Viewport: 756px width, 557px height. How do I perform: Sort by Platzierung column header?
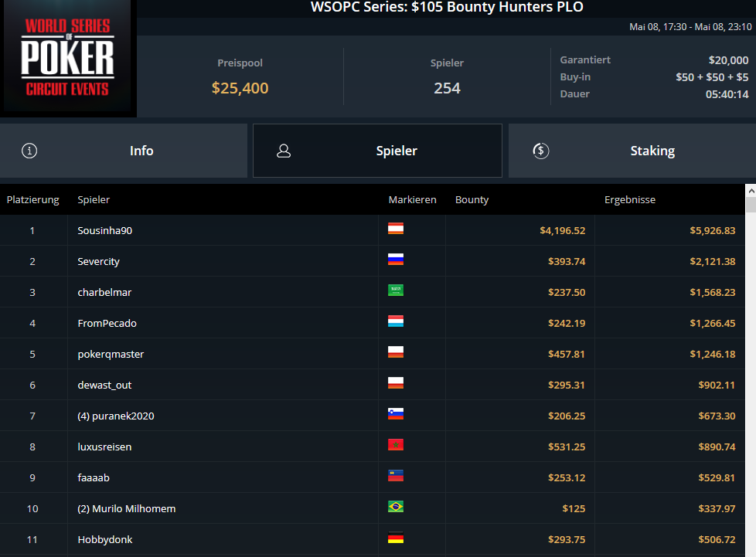32,199
